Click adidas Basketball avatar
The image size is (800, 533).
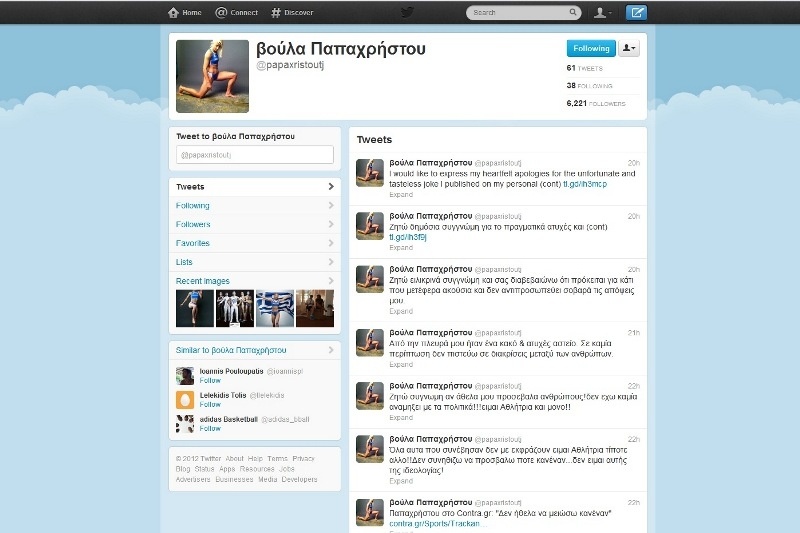pyautogui.click(x=185, y=424)
